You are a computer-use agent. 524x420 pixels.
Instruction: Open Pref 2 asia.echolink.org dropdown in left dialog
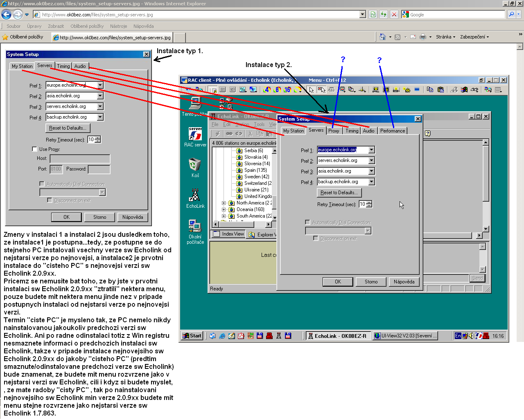click(100, 96)
